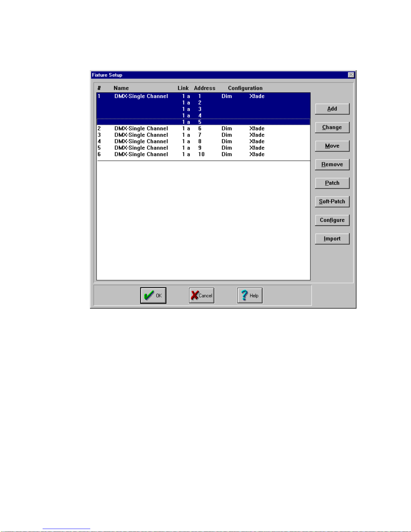This screenshot has height=532, width=411.
Task: Click Dim value in fixture 2 row
Action: (227, 129)
